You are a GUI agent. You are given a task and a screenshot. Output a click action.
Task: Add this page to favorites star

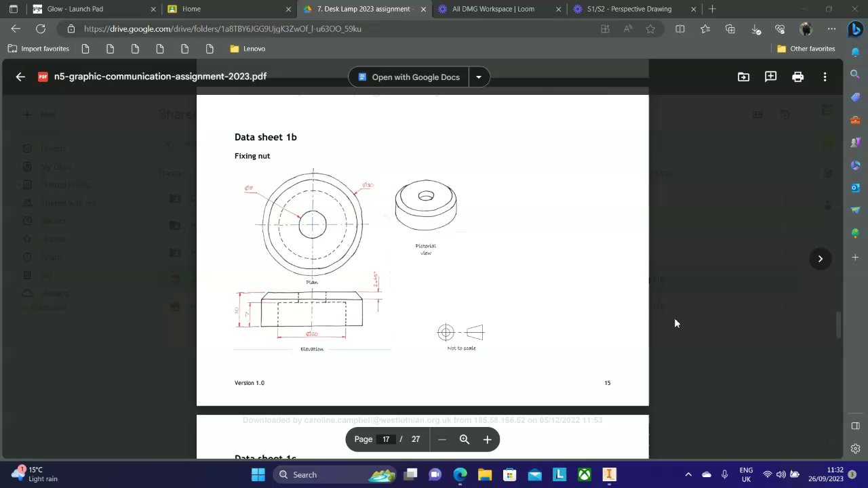[650, 29]
